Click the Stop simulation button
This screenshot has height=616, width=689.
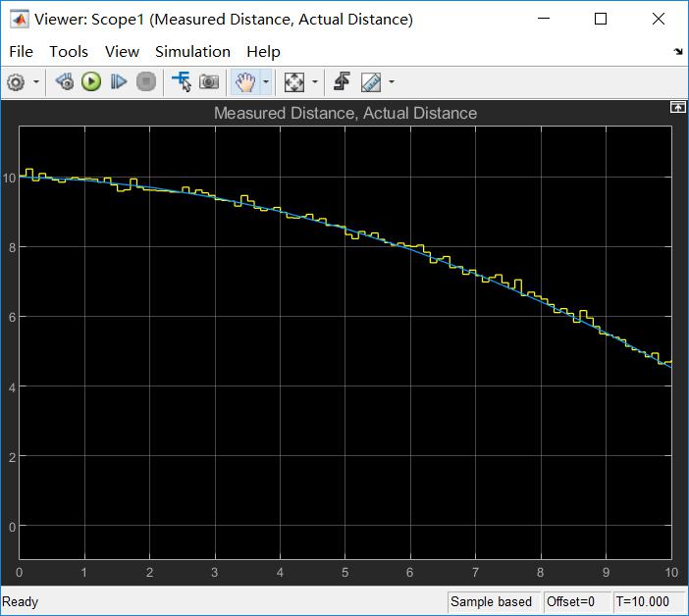(x=146, y=81)
